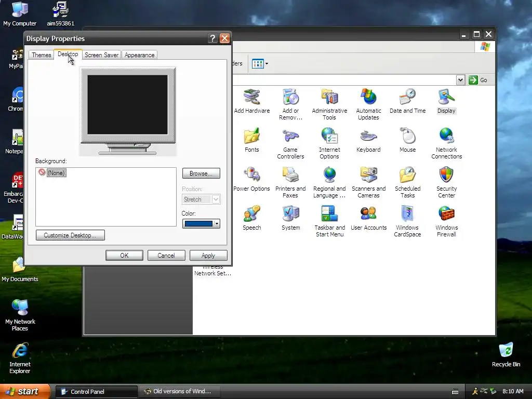Open My Computer desktop icon
Screen dimensions: 532x399
(x=20, y=14)
